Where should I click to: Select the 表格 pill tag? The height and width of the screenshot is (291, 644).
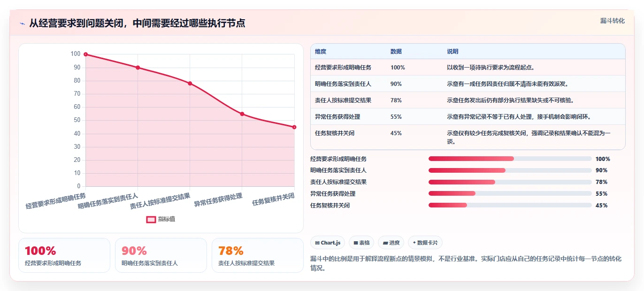pos(361,243)
